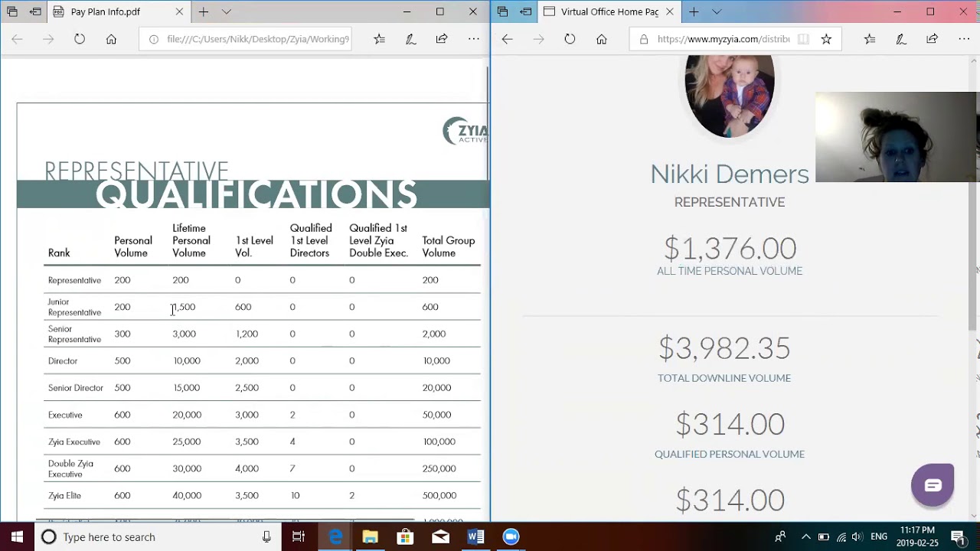Close the Pay Plan Info.pdf tab
Image resolution: width=980 pixels, height=551 pixels.
coord(179,11)
